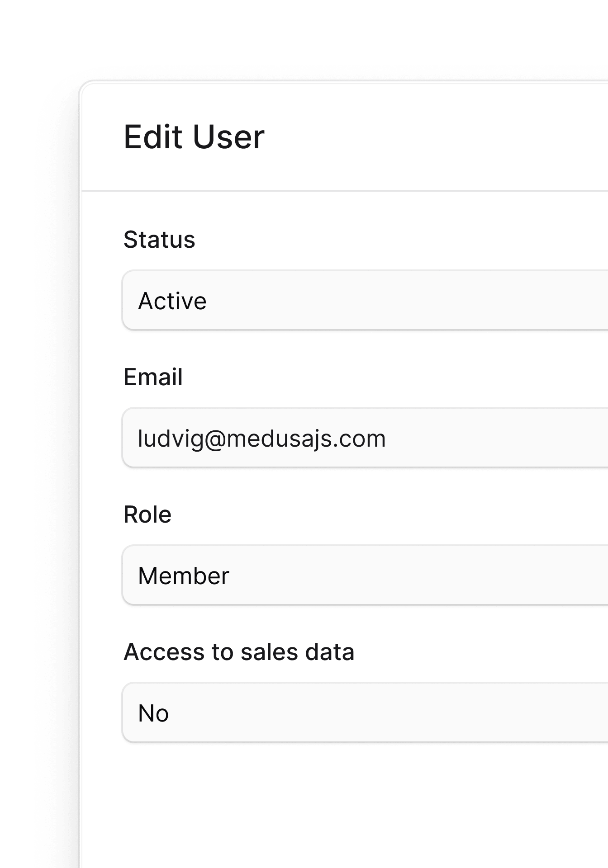Open the Access to sales data dropdown
608x868 pixels.
[366, 713]
